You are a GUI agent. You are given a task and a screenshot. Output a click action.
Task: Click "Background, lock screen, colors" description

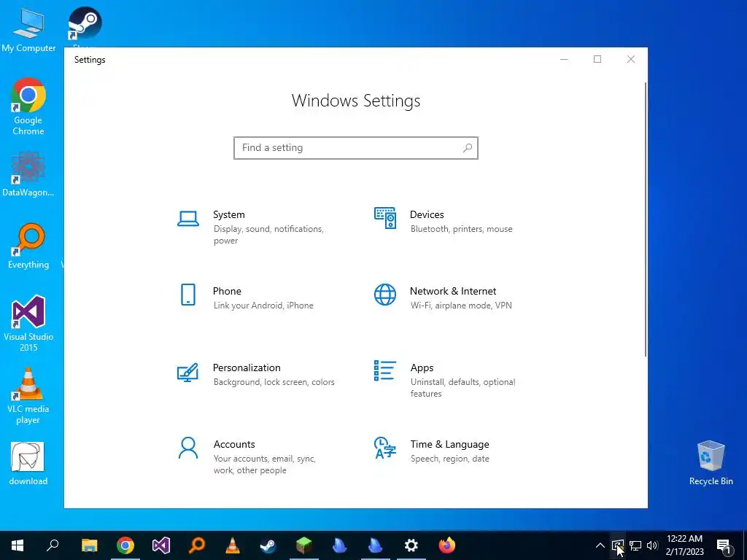(274, 382)
